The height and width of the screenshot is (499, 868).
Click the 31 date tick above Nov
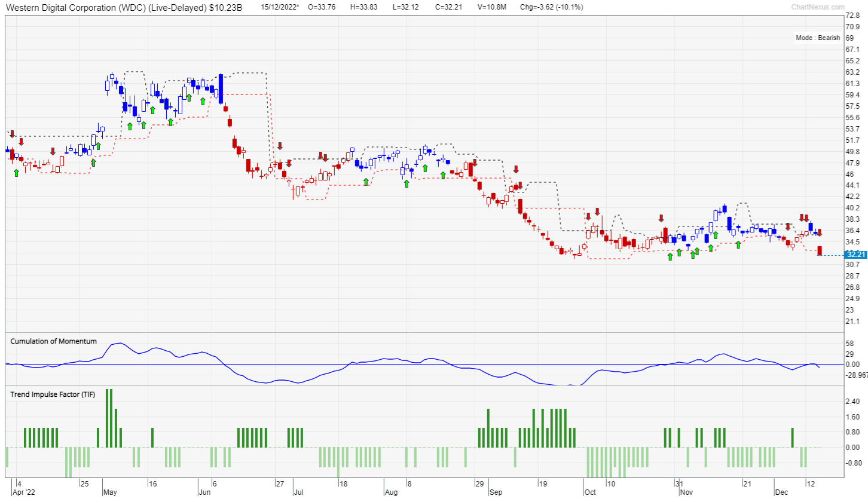tap(679, 483)
